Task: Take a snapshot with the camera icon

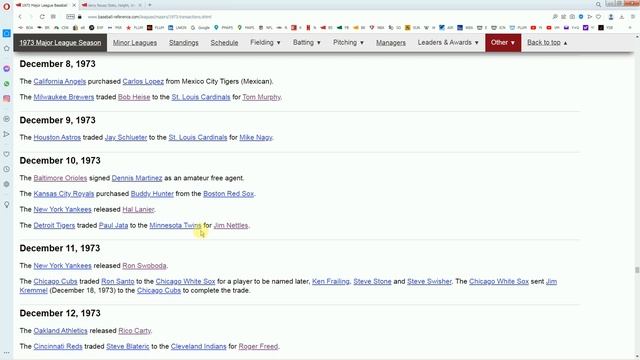Action: [x=572, y=17]
